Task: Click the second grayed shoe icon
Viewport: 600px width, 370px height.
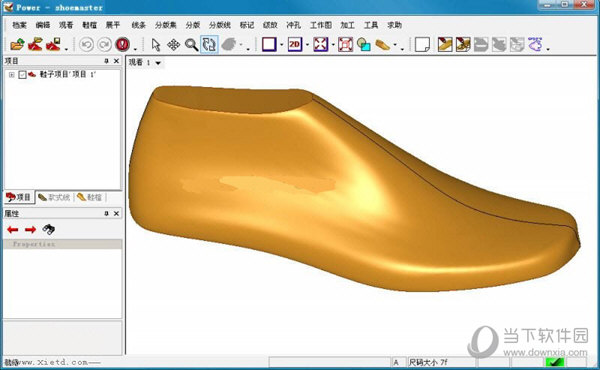Action: (499, 44)
